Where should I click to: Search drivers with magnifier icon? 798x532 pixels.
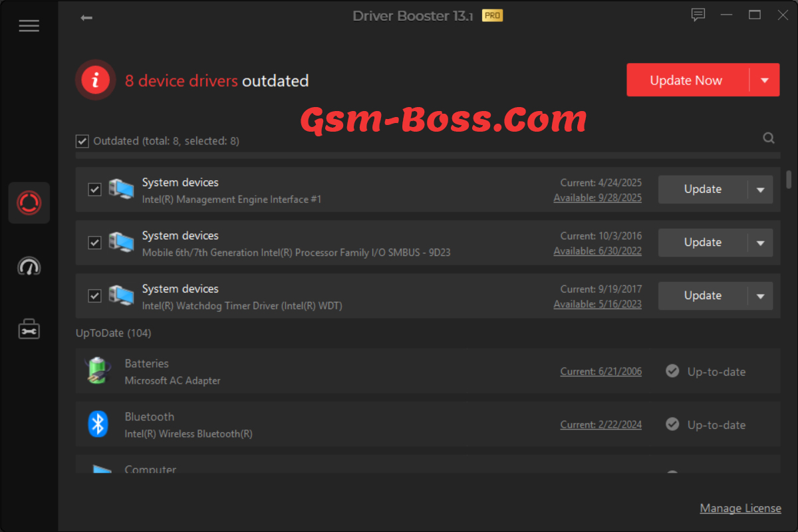769,138
